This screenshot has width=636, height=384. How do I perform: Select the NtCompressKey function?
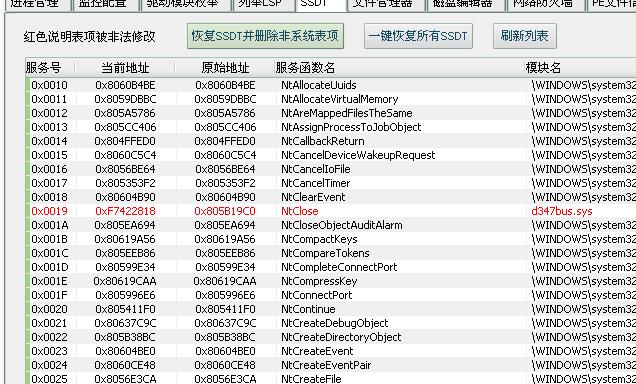tap(319, 281)
